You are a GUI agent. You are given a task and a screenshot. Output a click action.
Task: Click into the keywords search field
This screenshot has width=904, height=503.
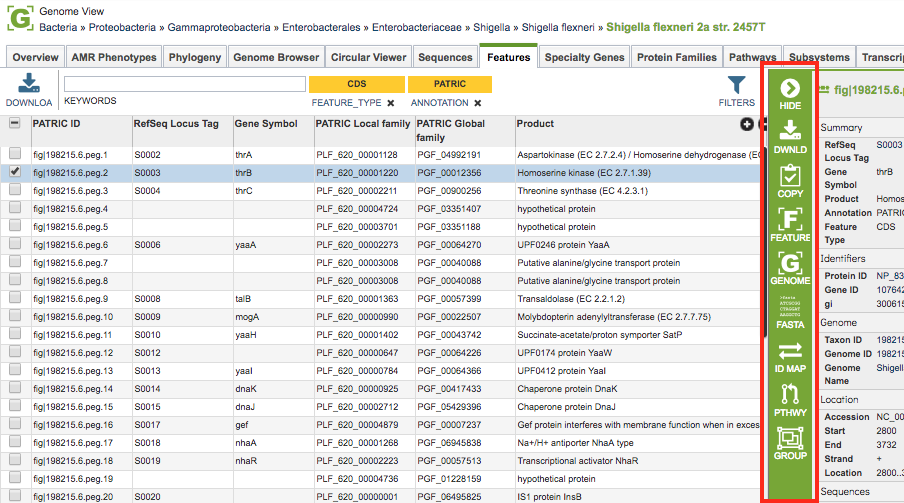coord(184,84)
